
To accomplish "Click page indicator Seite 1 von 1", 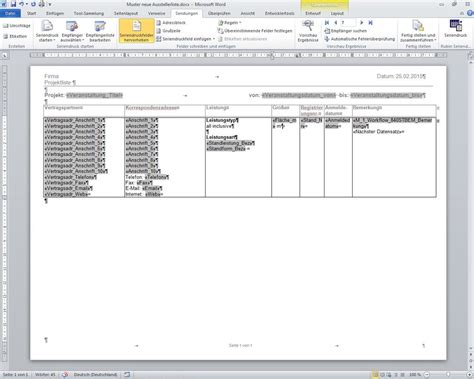I will click(15, 375).
